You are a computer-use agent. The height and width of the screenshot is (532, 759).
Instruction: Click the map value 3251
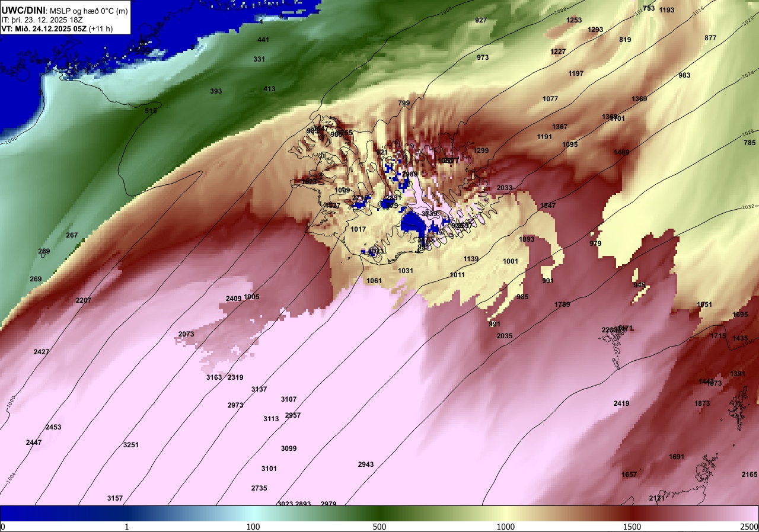tap(131, 445)
